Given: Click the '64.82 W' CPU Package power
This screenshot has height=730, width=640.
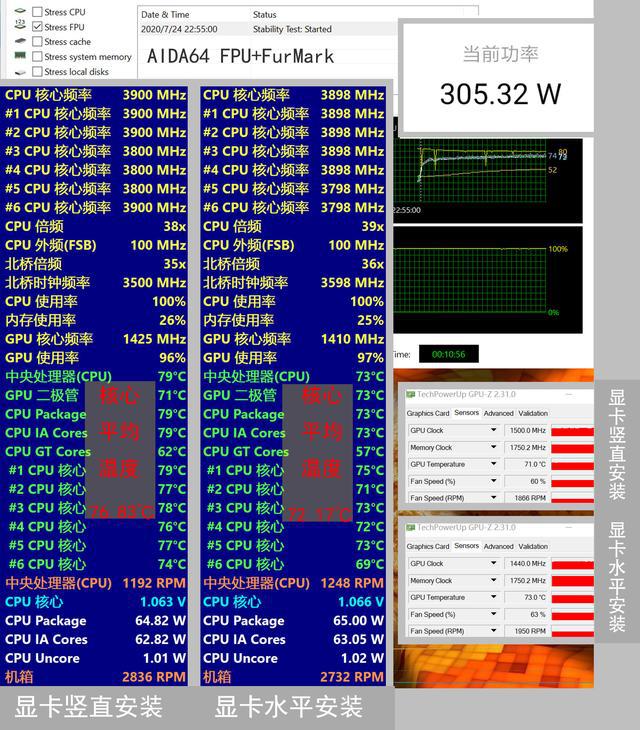Looking at the screenshot, I should click(161, 621).
